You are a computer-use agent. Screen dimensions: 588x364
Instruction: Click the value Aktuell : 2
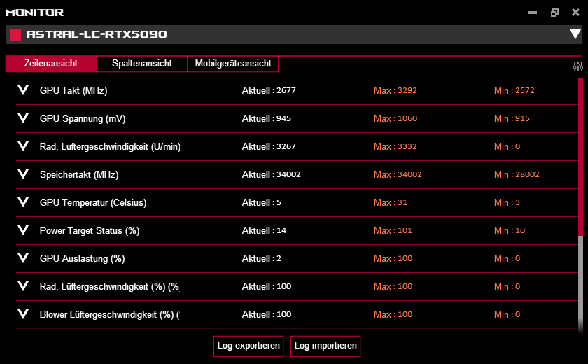[x=261, y=259]
